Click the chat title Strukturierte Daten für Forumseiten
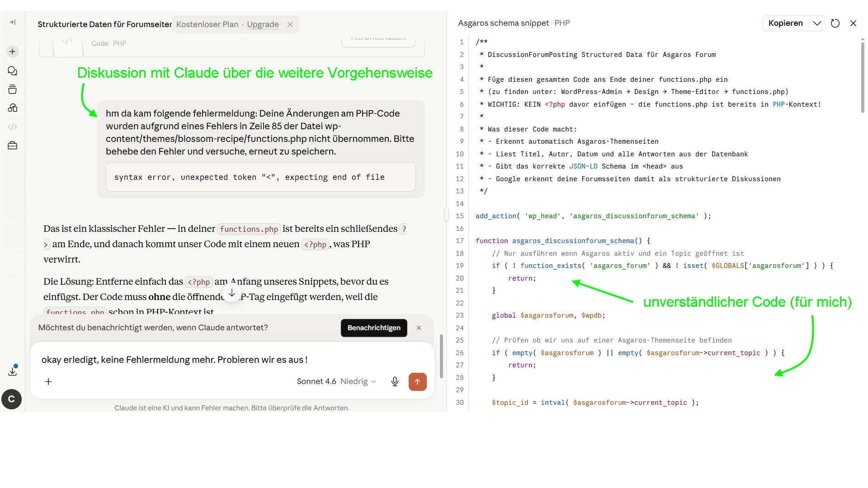This screenshot has width=868, height=488. point(105,24)
